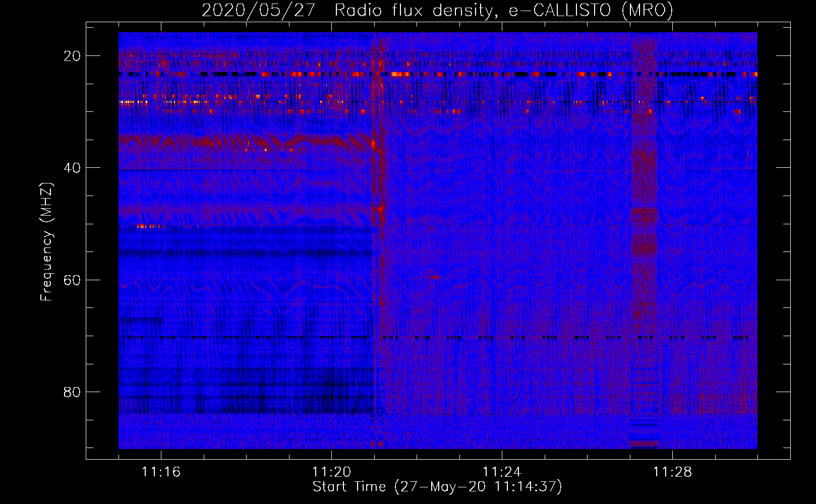
Task: Click the vertical radio burst feature near 11:27
Action: pos(645,241)
